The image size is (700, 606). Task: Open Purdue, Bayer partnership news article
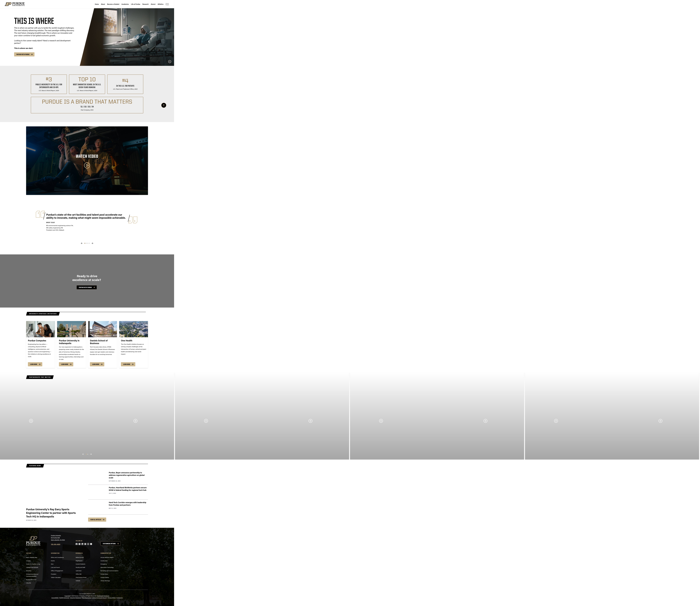127,475
